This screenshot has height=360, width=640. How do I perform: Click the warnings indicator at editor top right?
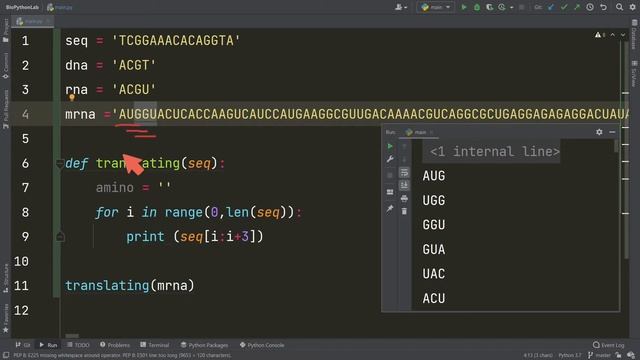tap(600, 35)
